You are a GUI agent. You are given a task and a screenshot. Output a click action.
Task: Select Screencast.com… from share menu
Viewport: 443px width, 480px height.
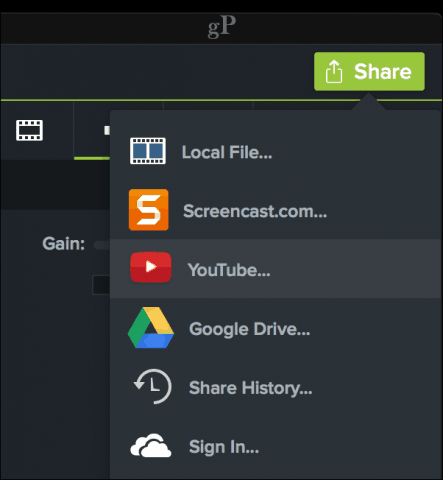255,211
